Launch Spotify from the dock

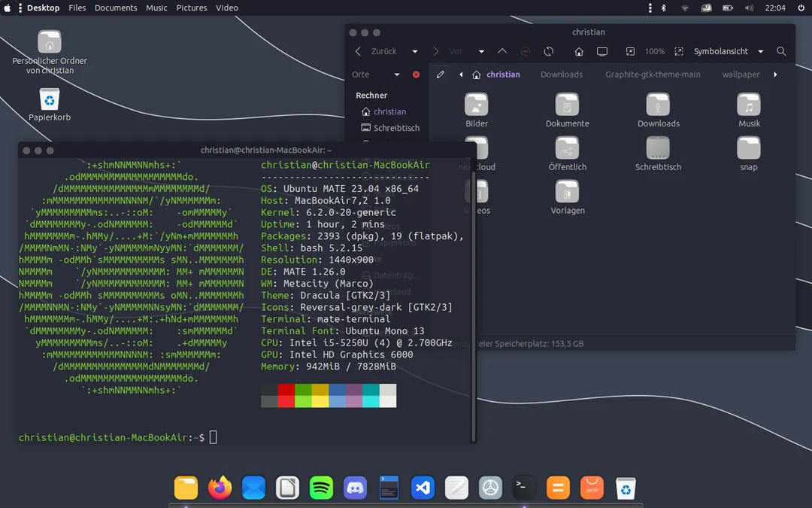pyautogui.click(x=321, y=488)
